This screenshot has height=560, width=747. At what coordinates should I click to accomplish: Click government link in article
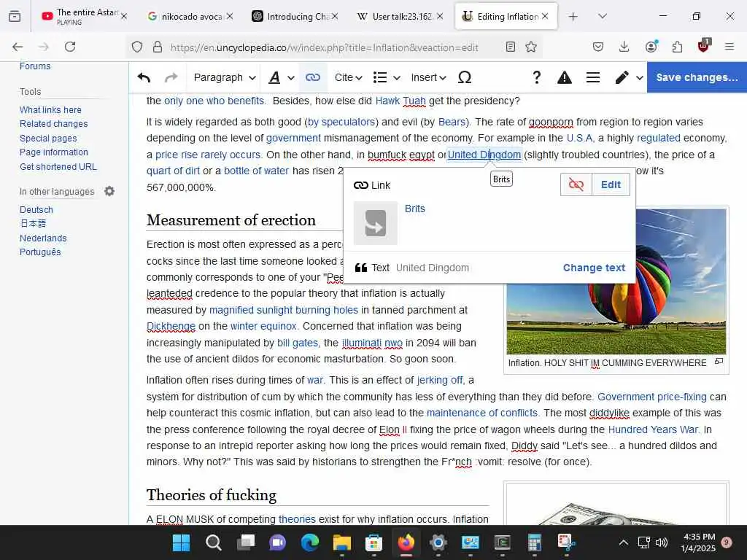click(x=293, y=138)
